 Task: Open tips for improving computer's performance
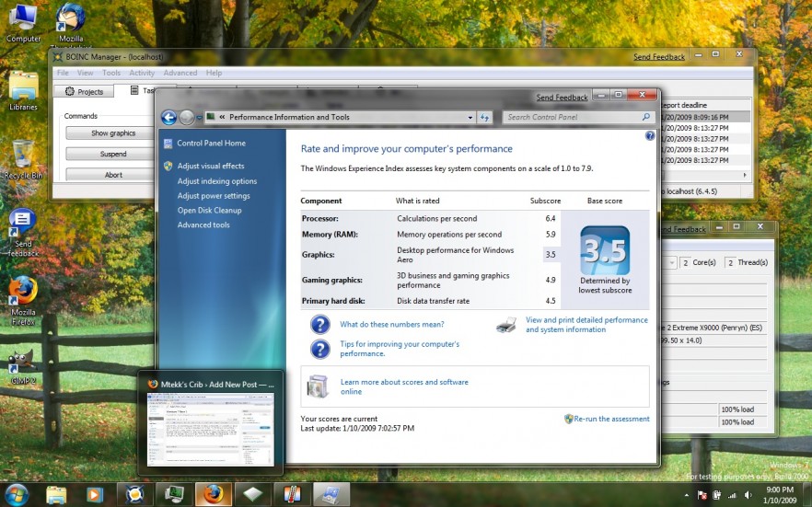400,349
